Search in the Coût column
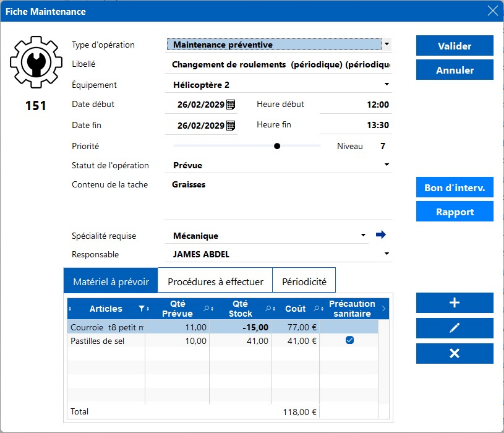 [x=316, y=309]
